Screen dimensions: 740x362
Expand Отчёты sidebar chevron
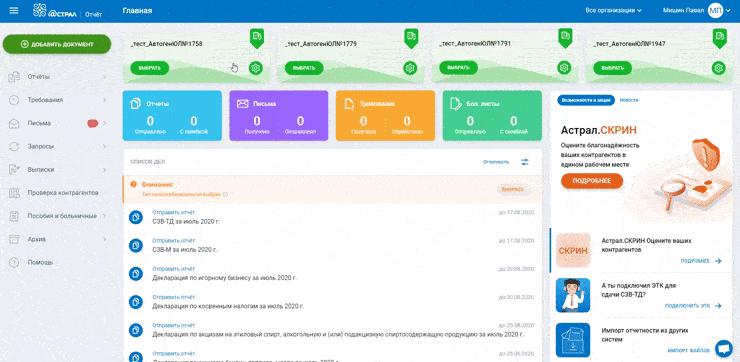(104, 76)
